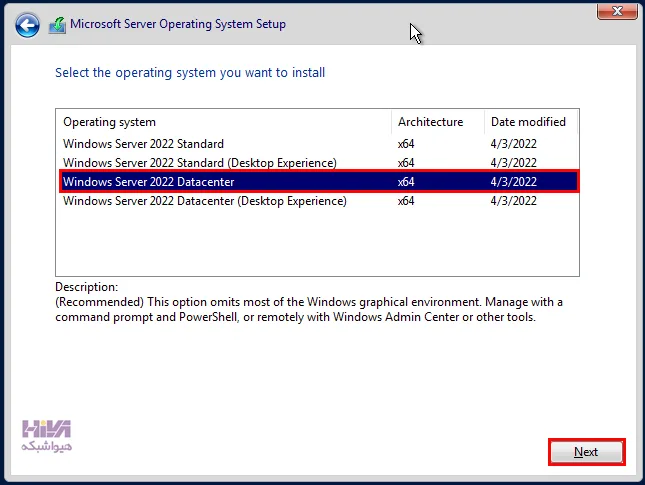This screenshot has width=645, height=485.
Task: Select Windows Server 2022 Standard (Desktop Experience)
Action: [x=318, y=163]
